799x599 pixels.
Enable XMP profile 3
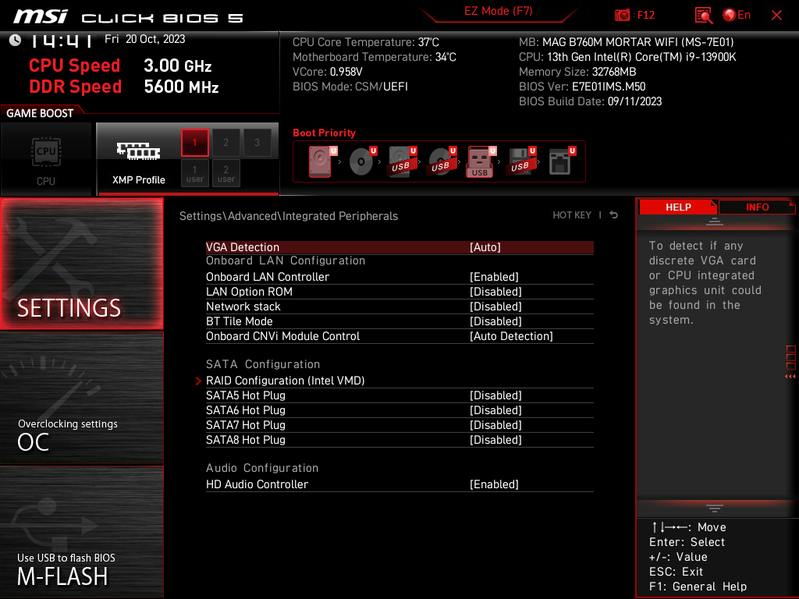pyautogui.click(x=257, y=143)
